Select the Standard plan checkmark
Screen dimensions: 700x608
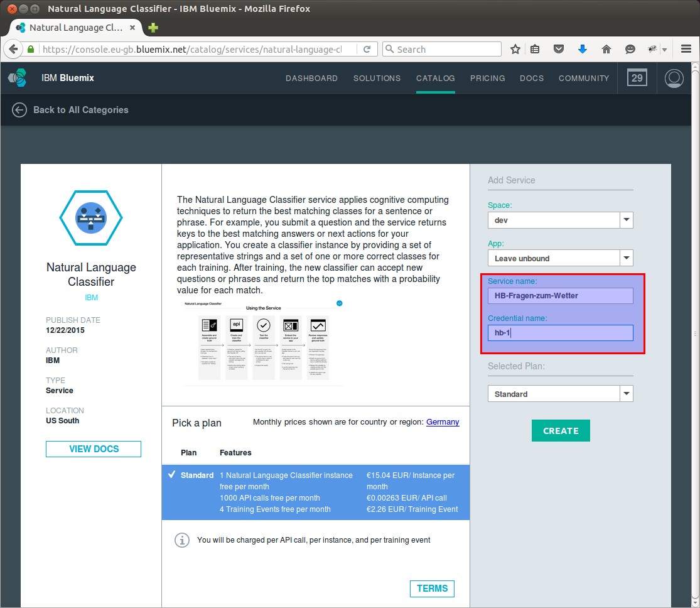(x=171, y=474)
